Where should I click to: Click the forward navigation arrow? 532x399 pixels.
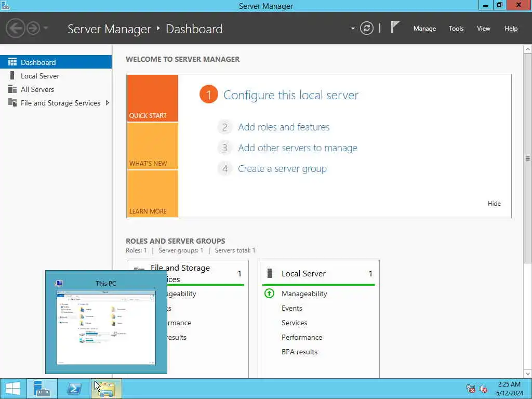click(33, 28)
